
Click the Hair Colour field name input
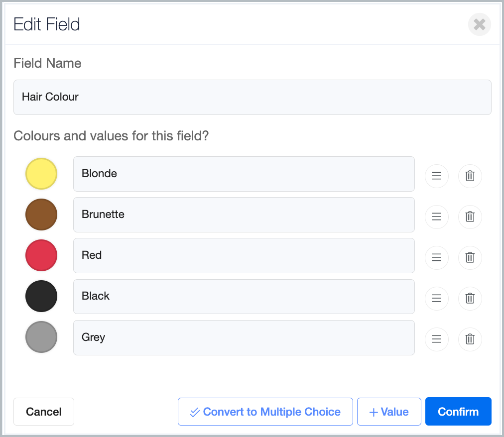pyautogui.click(x=252, y=97)
